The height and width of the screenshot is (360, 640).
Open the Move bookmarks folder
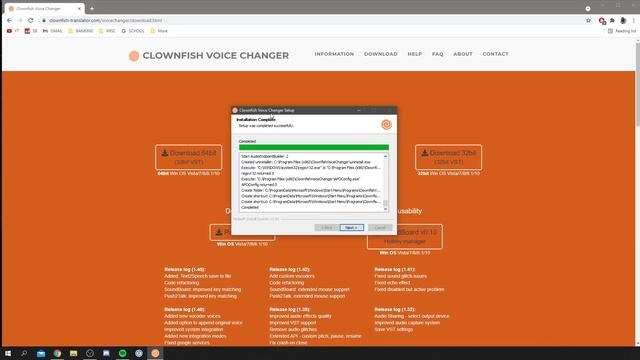click(159, 31)
